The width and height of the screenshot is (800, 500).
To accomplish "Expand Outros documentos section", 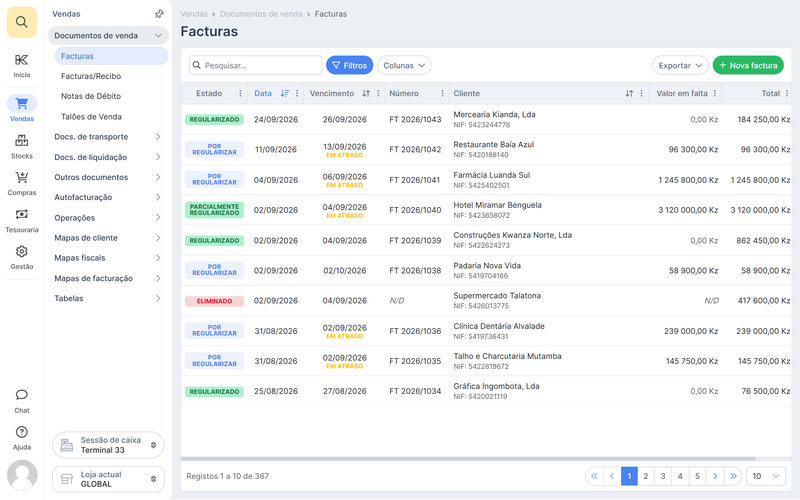I will pyautogui.click(x=108, y=177).
